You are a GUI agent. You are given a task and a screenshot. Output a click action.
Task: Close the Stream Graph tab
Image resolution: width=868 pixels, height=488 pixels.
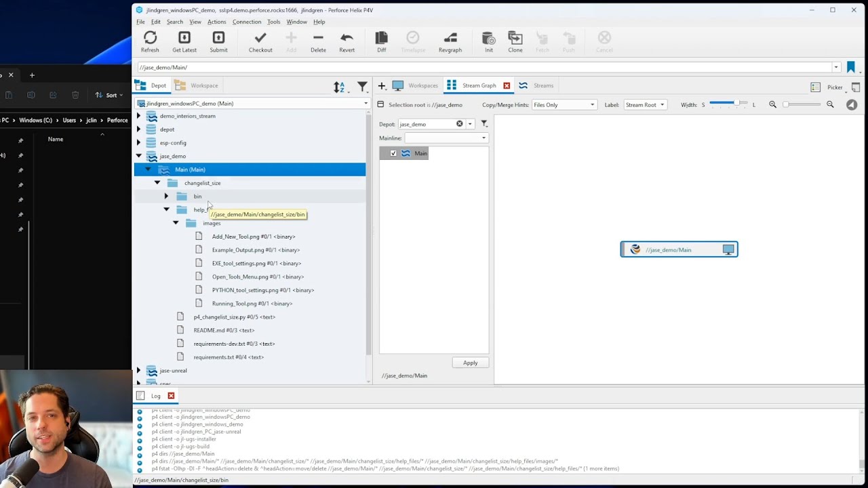tap(507, 86)
